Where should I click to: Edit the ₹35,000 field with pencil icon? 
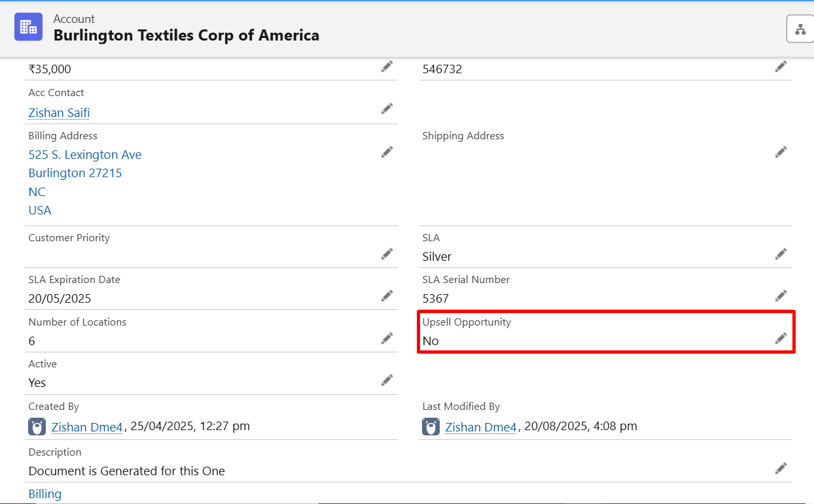point(387,67)
